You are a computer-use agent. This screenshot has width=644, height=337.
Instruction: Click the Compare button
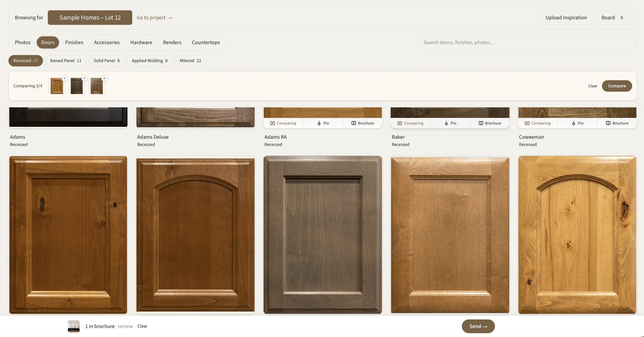(x=617, y=86)
